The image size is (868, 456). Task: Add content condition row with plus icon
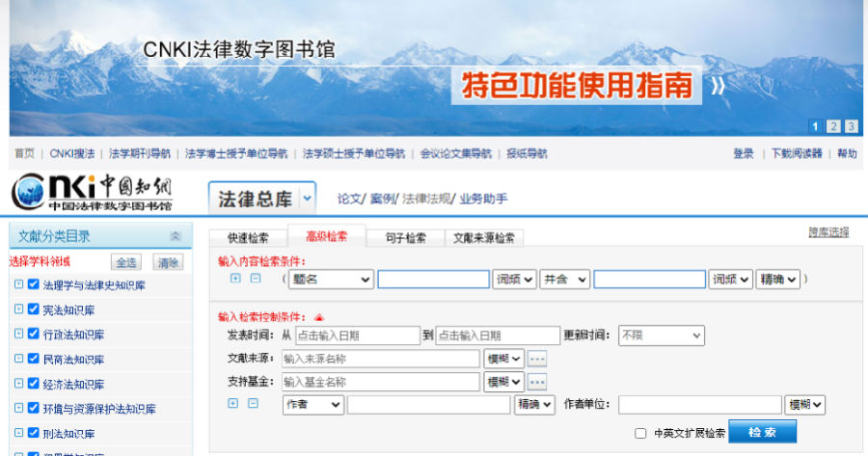235,279
